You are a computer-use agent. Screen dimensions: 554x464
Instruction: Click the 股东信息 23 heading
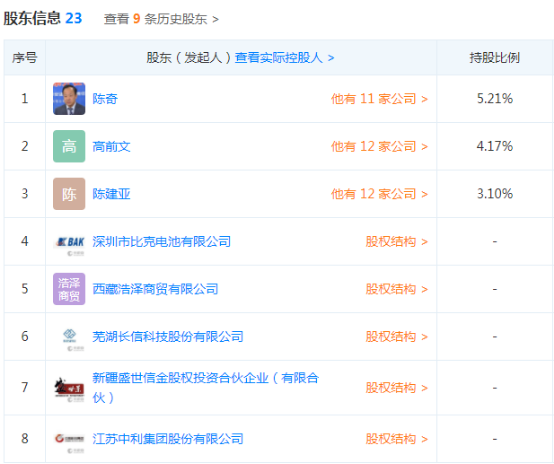[43, 18]
